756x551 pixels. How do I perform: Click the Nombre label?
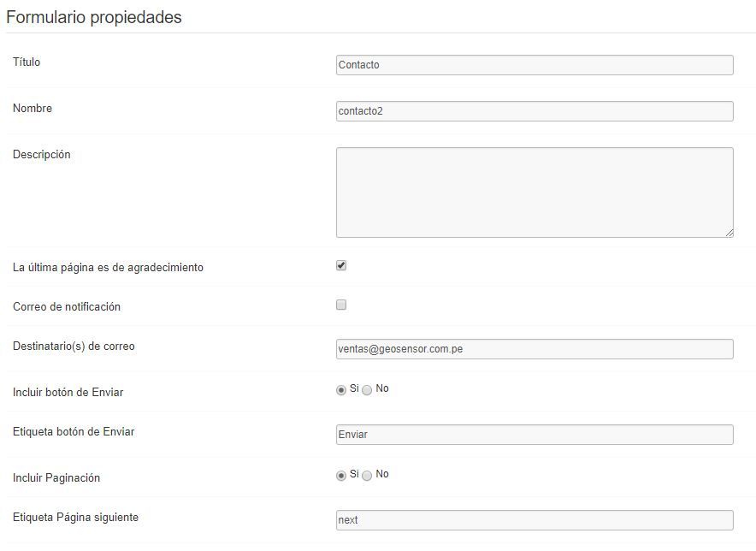[32, 108]
